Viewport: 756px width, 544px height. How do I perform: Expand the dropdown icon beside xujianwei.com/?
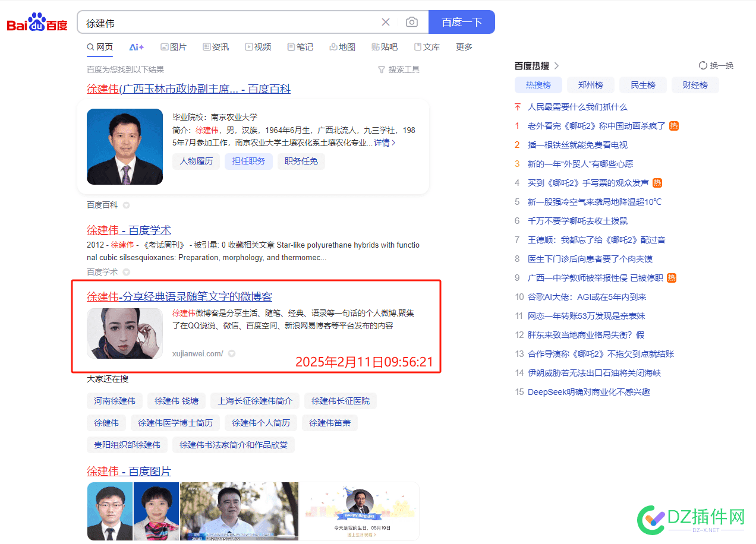[x=232, y=353]
